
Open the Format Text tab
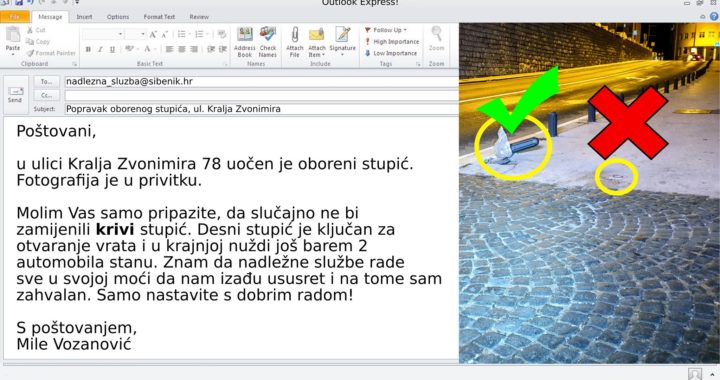tap(159, 17)
